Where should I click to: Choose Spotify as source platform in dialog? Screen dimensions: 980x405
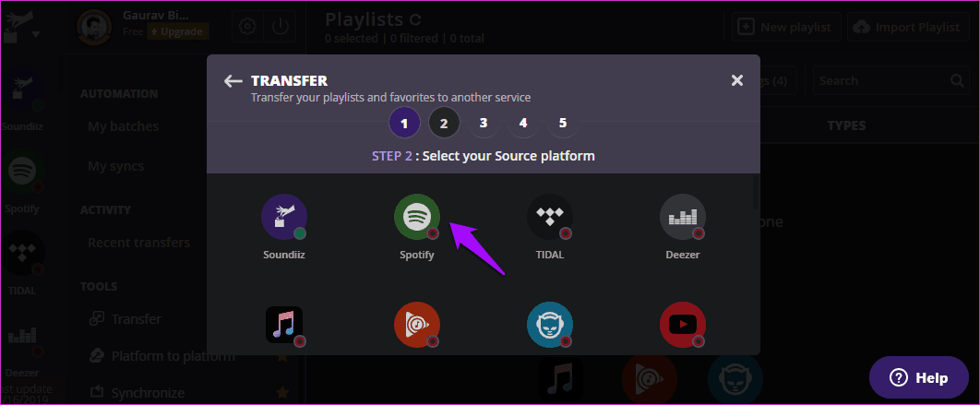417,217
